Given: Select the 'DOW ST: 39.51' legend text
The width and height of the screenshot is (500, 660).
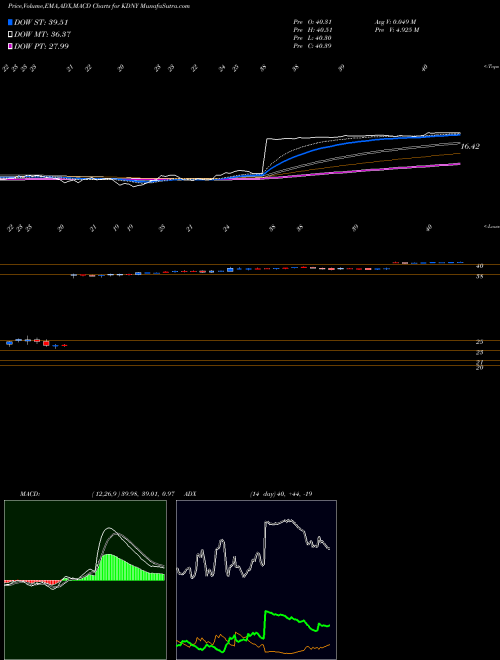Looking at the screenshot, I should click(41, 22).
